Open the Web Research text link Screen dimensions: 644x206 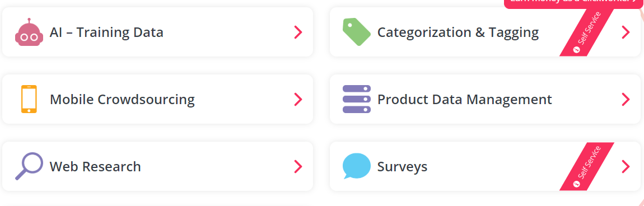[95, 167]
